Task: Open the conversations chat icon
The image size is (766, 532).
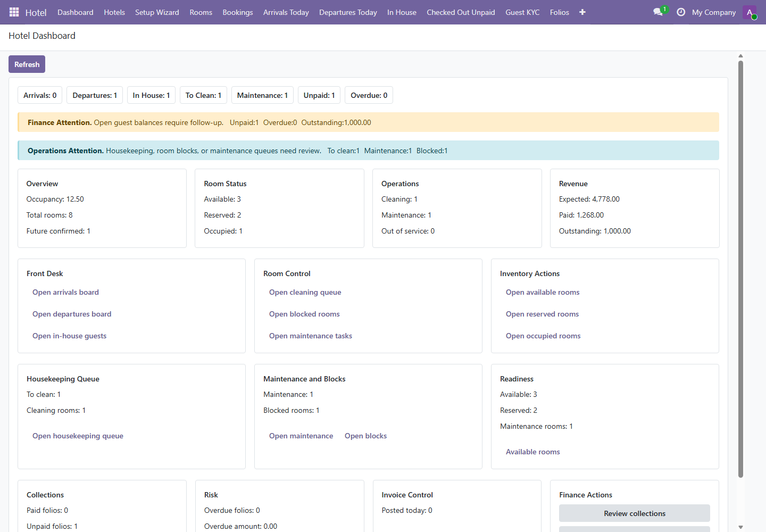Action: pyautogui.click(x=658, y=12)
